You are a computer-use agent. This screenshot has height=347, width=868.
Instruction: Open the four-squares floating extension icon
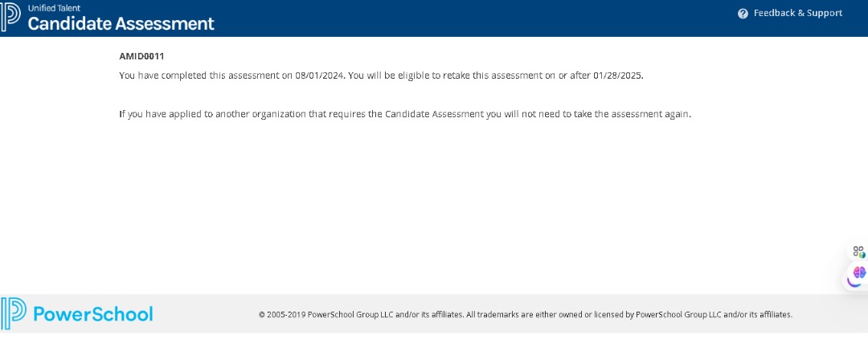[x=859, y=252]
